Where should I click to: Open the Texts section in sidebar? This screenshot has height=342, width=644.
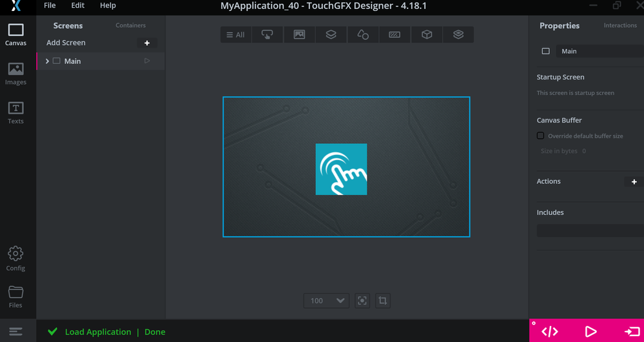[x=15, y=113]
